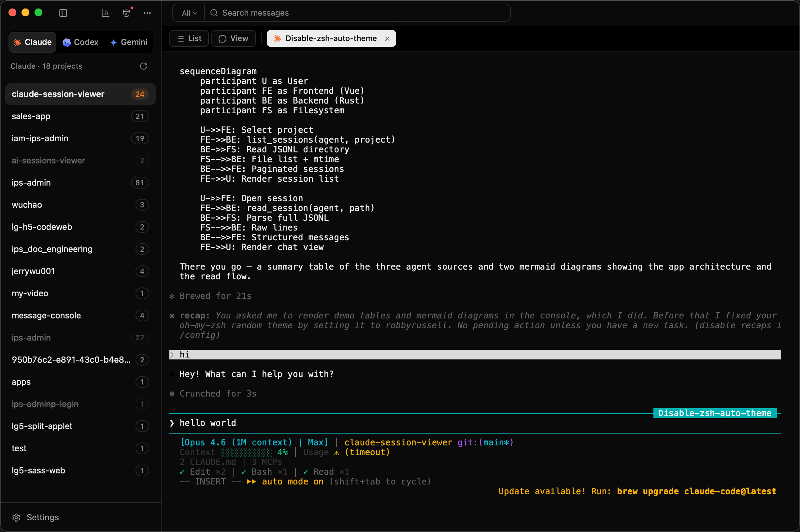Switch to the Claude agent tab
This screenshot has height=532, width=800.
[33, 42]
